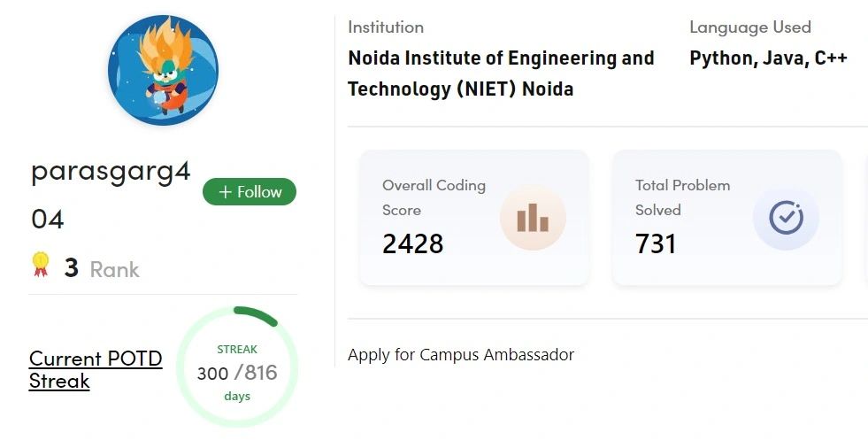Click the checkmark problems solved icon

[786, 219]
